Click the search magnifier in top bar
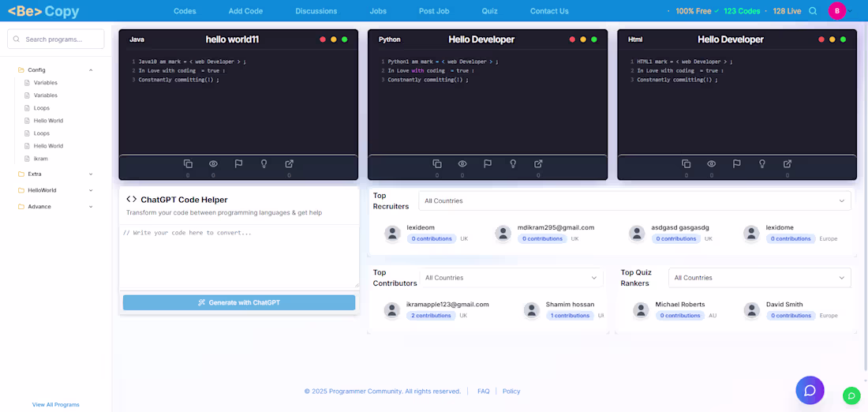The height and width of the screenshot is (412, 868). (813, 11)
